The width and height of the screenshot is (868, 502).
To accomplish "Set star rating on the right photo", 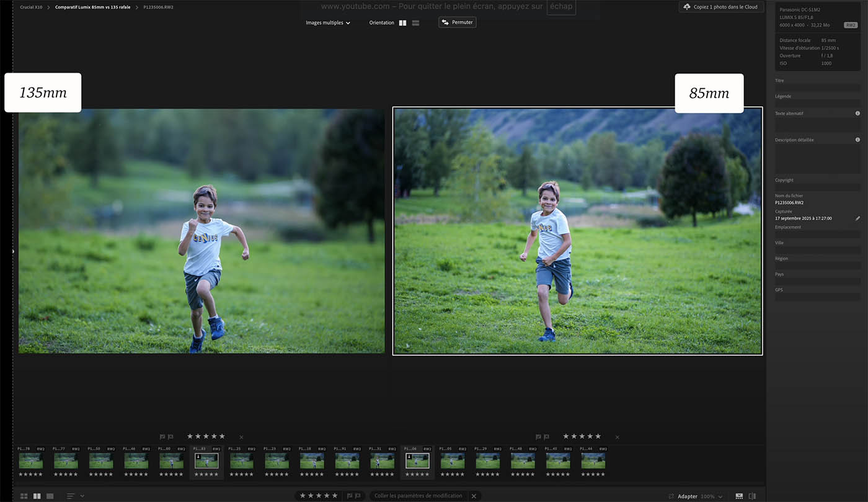I will coord(582,437).
